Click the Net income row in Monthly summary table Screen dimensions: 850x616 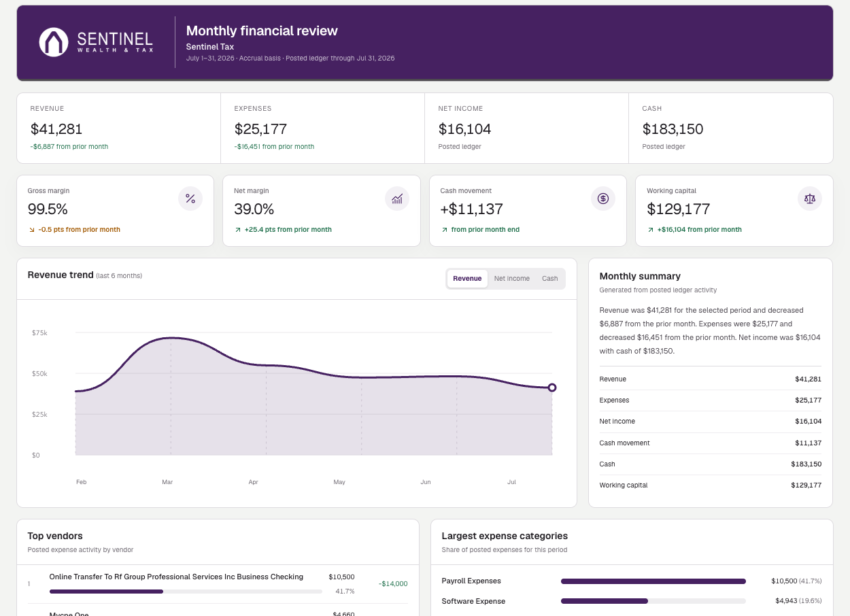711,422
